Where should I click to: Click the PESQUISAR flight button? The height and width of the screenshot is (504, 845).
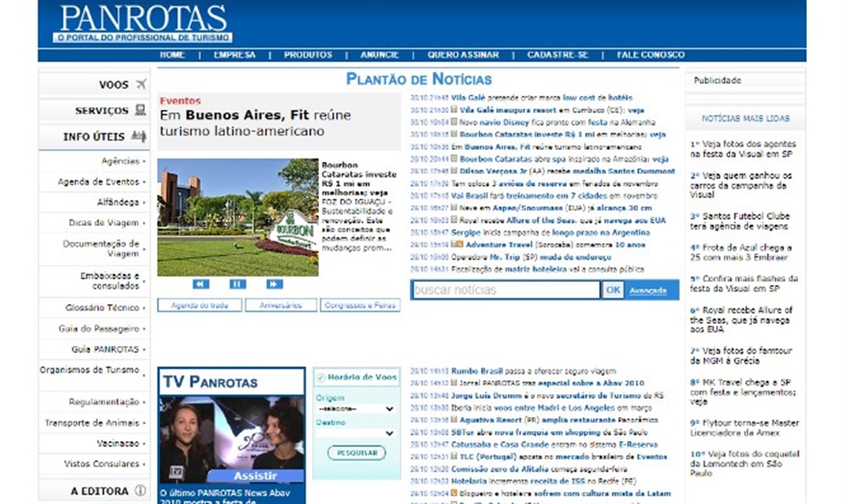coord(357,453)
